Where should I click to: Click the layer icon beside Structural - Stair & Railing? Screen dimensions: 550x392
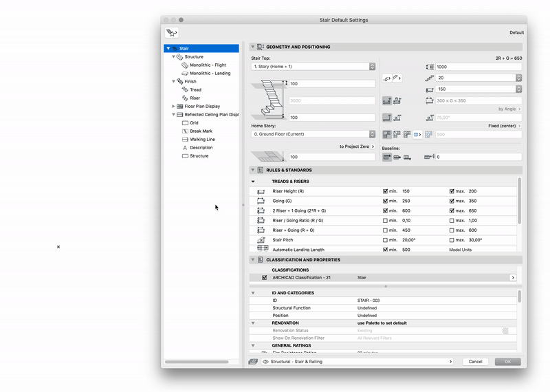click(253, 361)
